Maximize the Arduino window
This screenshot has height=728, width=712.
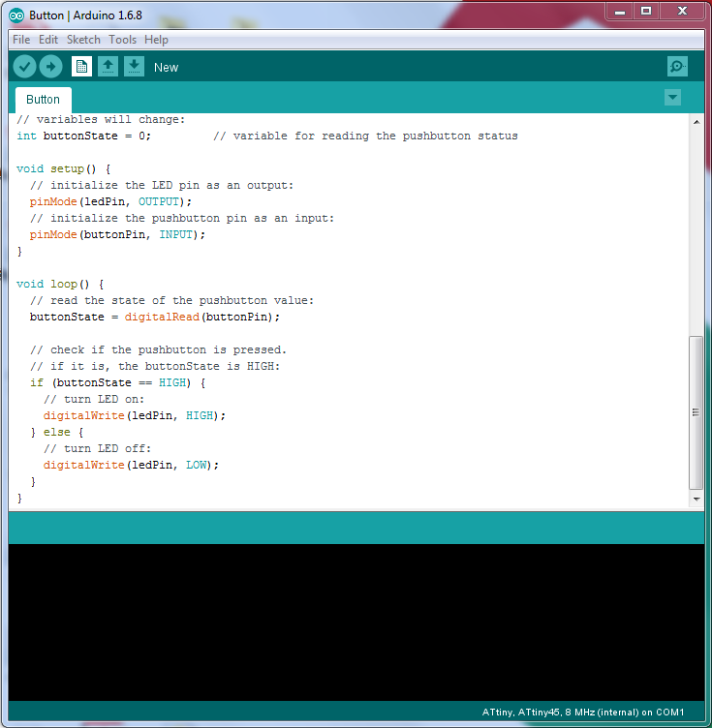pyautogui.click(x=646, y=12)
